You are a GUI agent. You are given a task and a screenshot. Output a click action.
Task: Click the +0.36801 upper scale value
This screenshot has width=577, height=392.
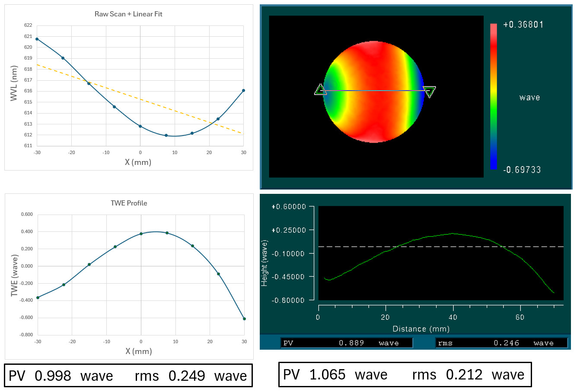click(523, 25)
